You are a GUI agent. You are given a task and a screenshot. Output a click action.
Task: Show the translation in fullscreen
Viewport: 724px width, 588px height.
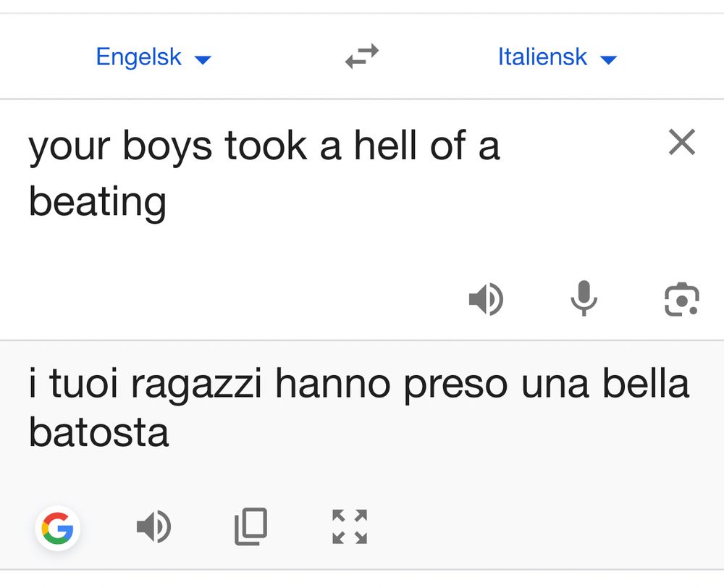click(350, 527)
